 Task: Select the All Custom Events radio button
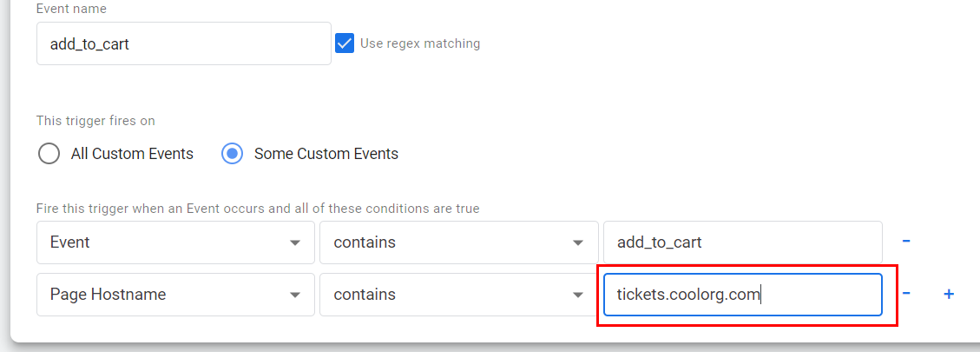tap(49, 154)
